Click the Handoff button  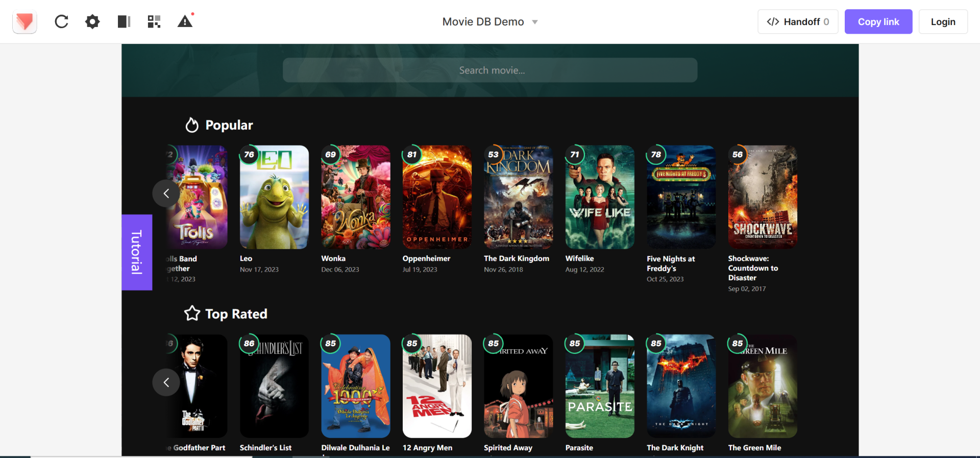(x=798, y=21)
